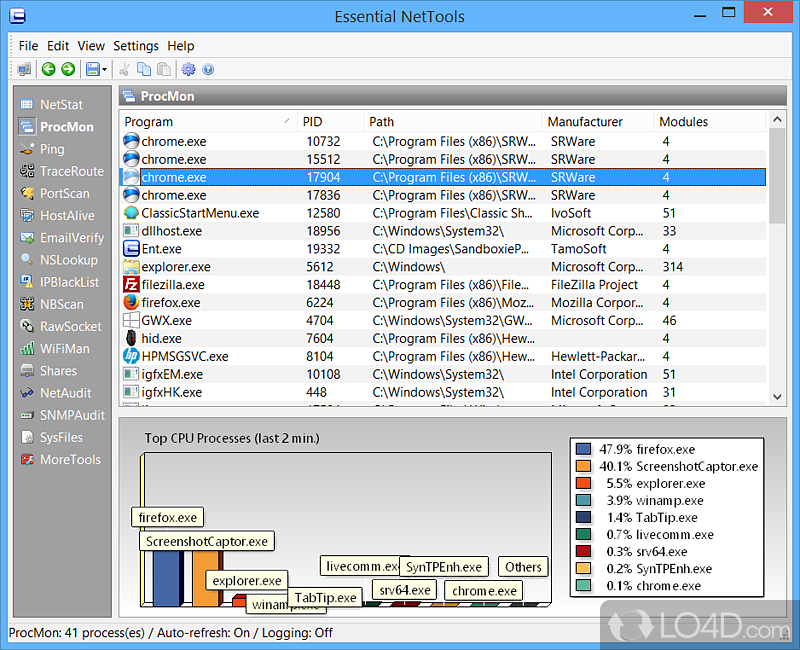Open the TraceRoute tool
This screenshot has width=800, height=650.
71,171
